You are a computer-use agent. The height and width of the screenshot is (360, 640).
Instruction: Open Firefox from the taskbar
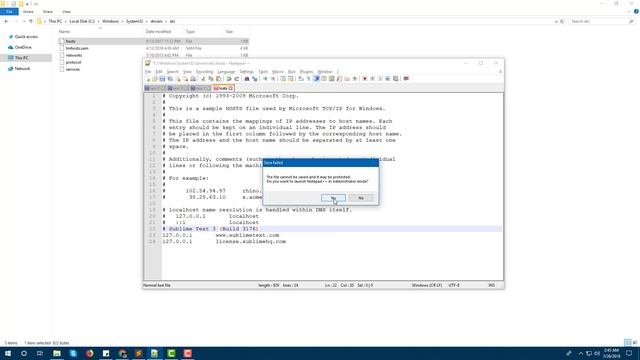(x=89, y=353)
